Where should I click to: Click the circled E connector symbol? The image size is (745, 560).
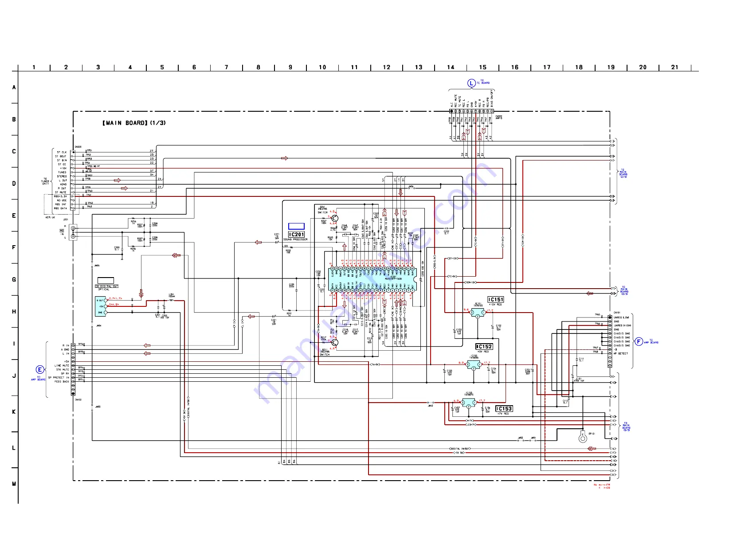click(40, 370)
